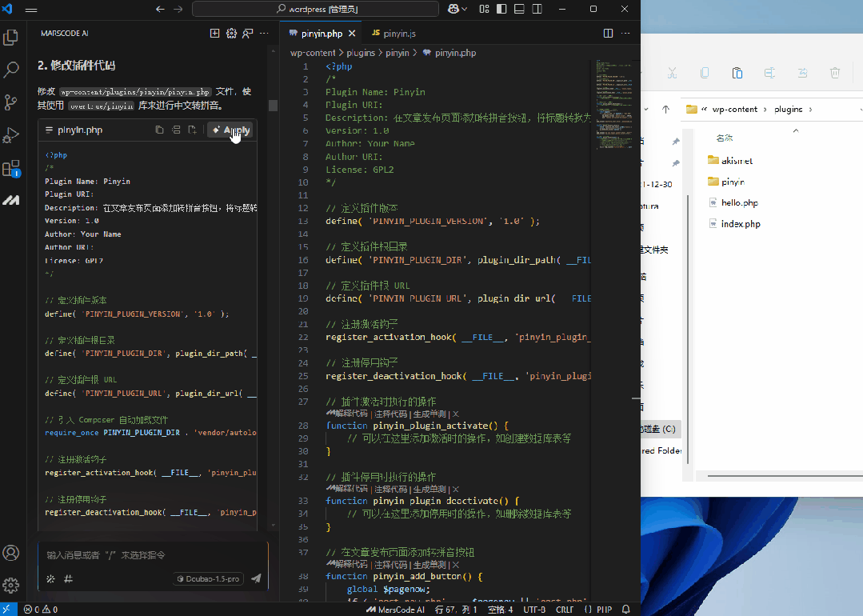Click Delete icon in File Explorer toolbar

click(x=835, y=73)
